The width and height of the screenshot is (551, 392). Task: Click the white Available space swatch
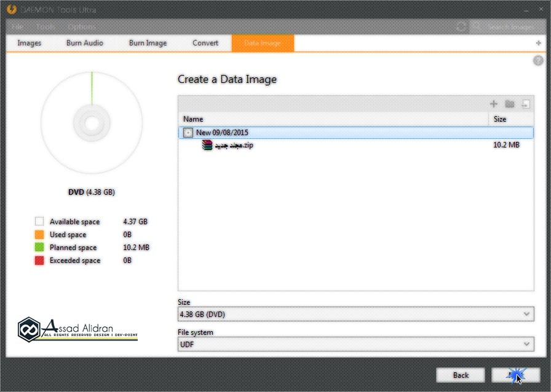coord(39,221)
